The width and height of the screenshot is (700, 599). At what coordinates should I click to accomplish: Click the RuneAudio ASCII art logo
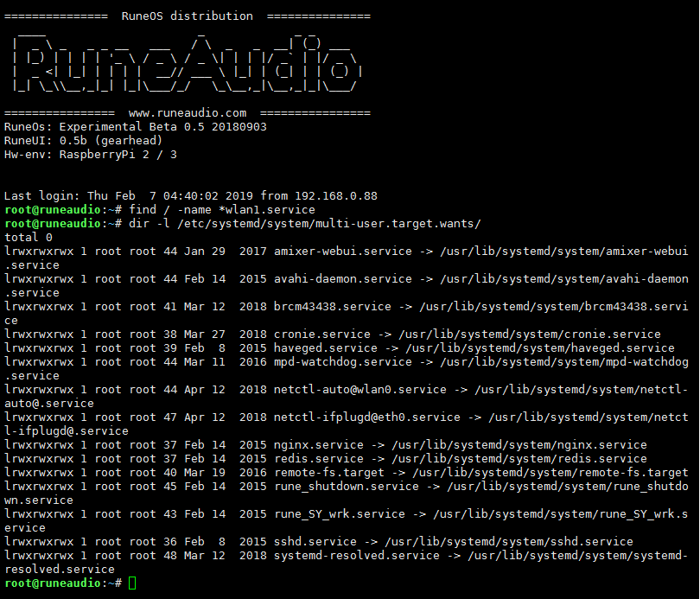click(x=187, y=63)
